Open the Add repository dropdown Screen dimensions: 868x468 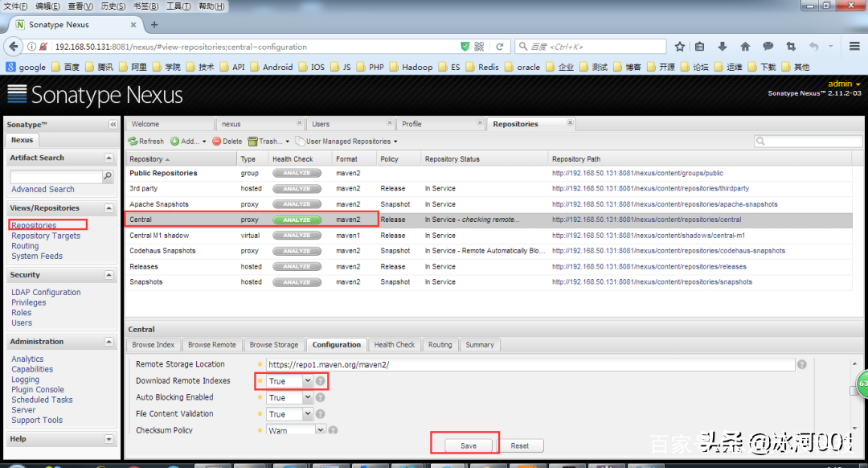pyautogui.click(x=188, y=142)
